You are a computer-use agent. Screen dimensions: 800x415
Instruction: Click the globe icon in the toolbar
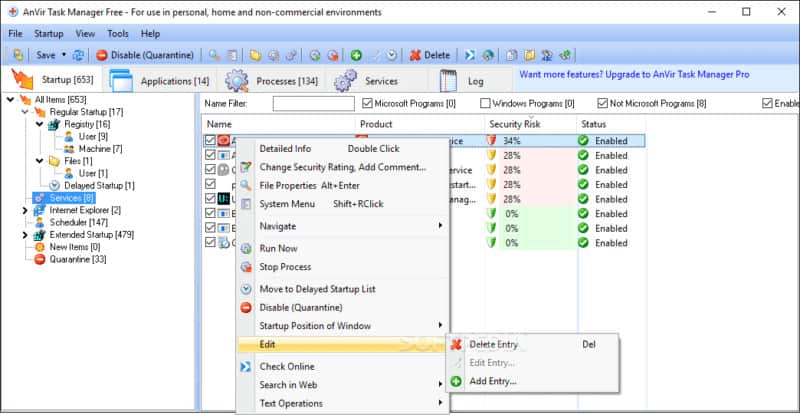[488, 55]
